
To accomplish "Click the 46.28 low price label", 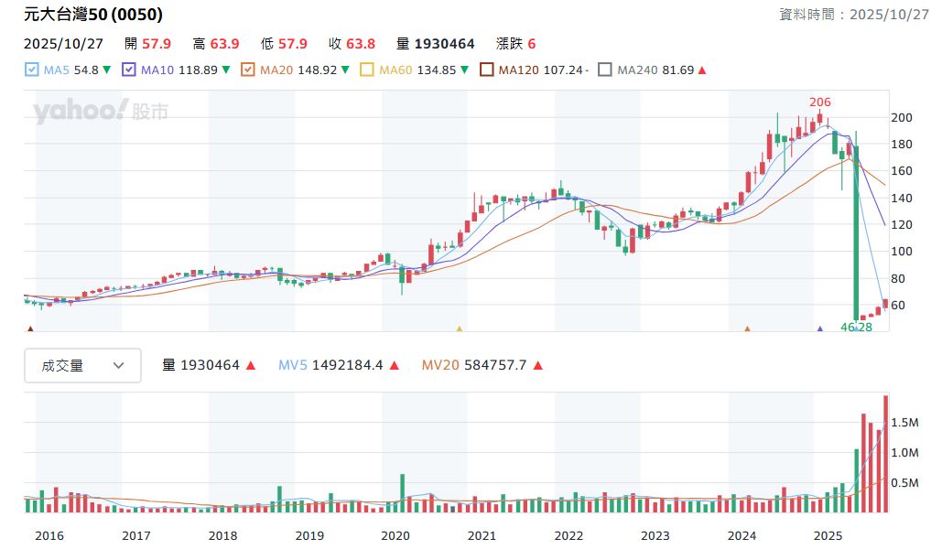I will point(856,327).
